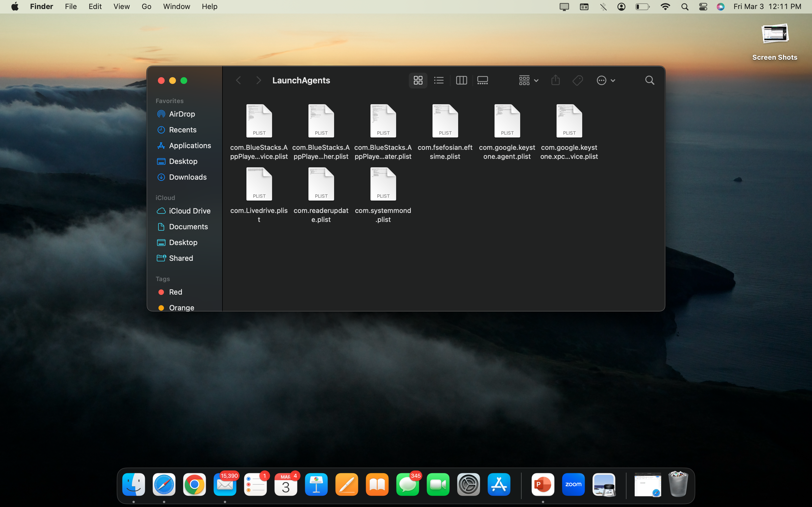Switch Finder to column view
The image size is (812, 507).
461,81
